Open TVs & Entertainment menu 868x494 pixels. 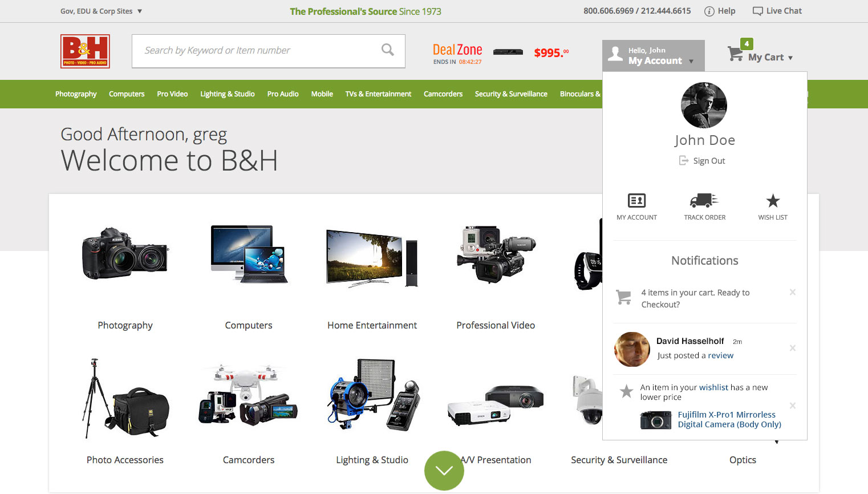point(378,94)
